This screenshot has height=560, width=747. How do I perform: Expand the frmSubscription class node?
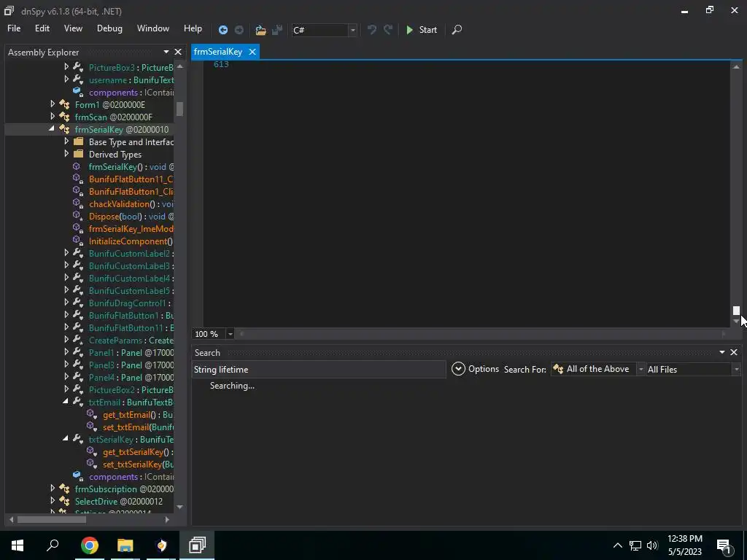pos(53,488)
